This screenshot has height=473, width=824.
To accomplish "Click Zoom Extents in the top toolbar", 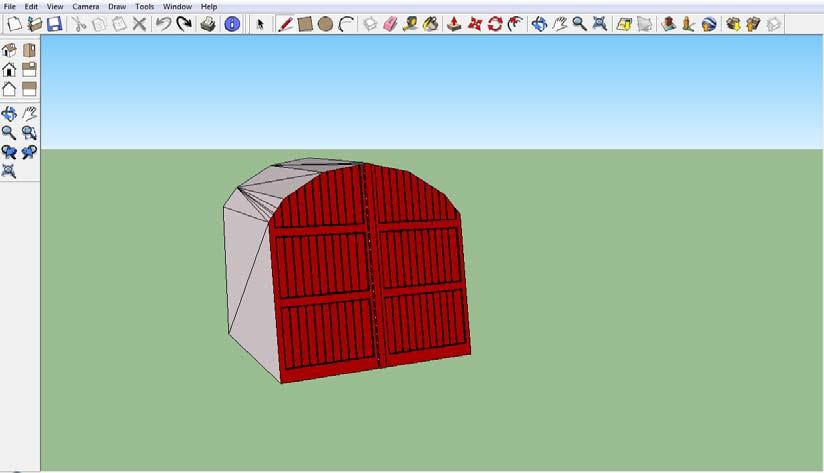I will [x=600, y=24].
